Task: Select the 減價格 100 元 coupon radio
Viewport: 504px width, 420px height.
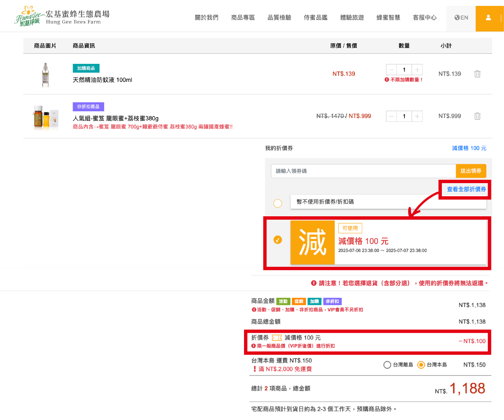Action: [278, 240]
